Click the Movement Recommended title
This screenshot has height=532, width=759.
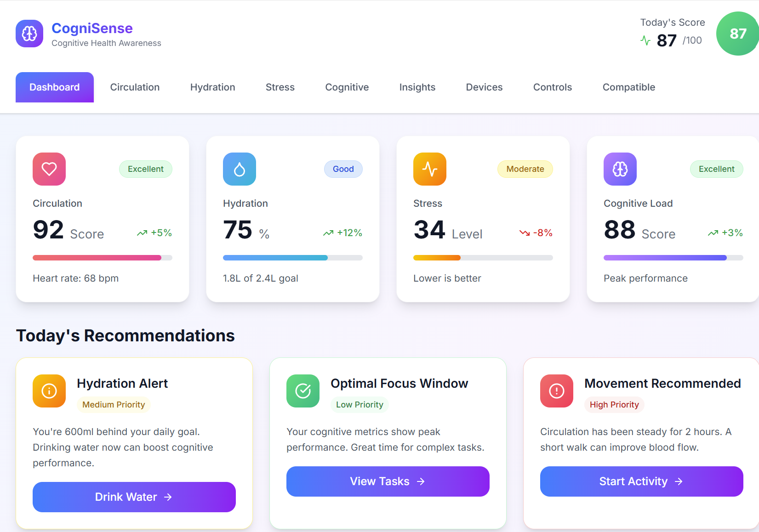(x=662, y=384)
